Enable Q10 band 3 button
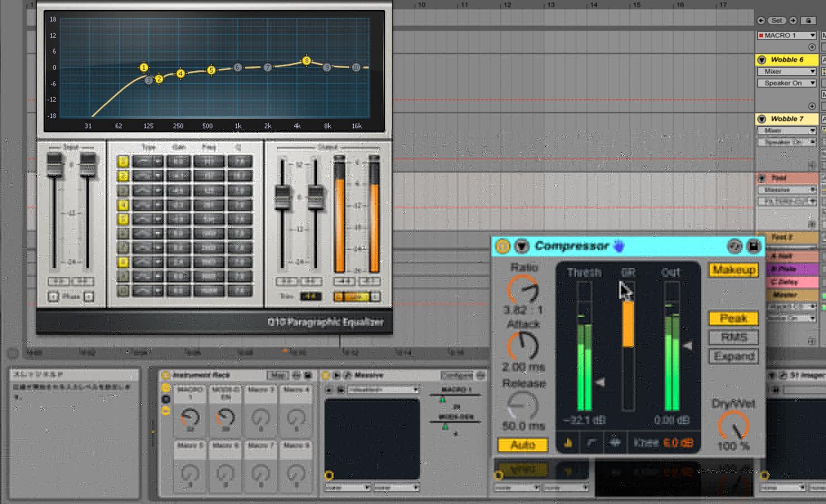Screen dimensions: 826x504 (123, 190)
